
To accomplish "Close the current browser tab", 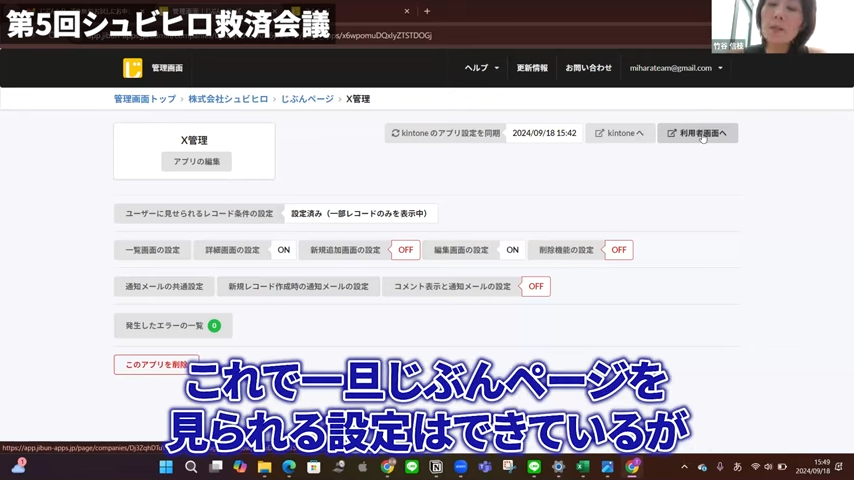I will (x=407, y=11).
